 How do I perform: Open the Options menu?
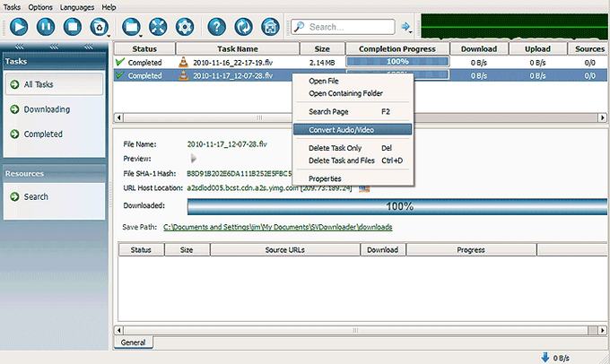coord(40,7)
